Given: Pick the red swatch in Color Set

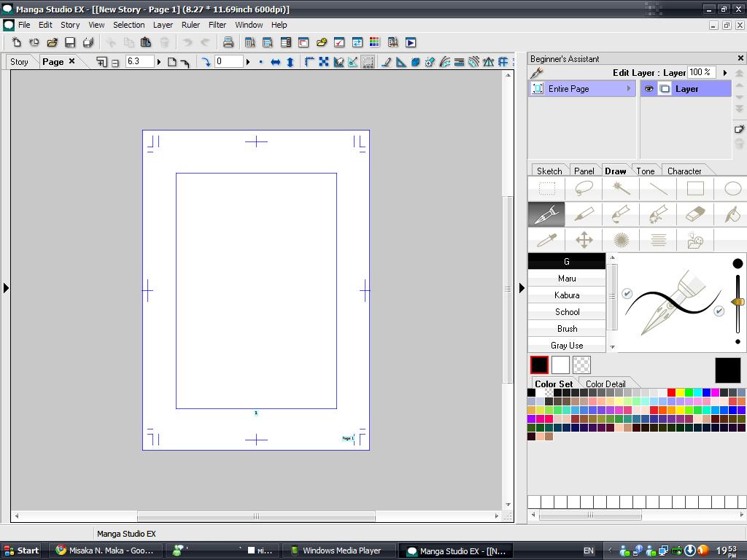Looking at the screenshot, I should [x=671, y=392].
